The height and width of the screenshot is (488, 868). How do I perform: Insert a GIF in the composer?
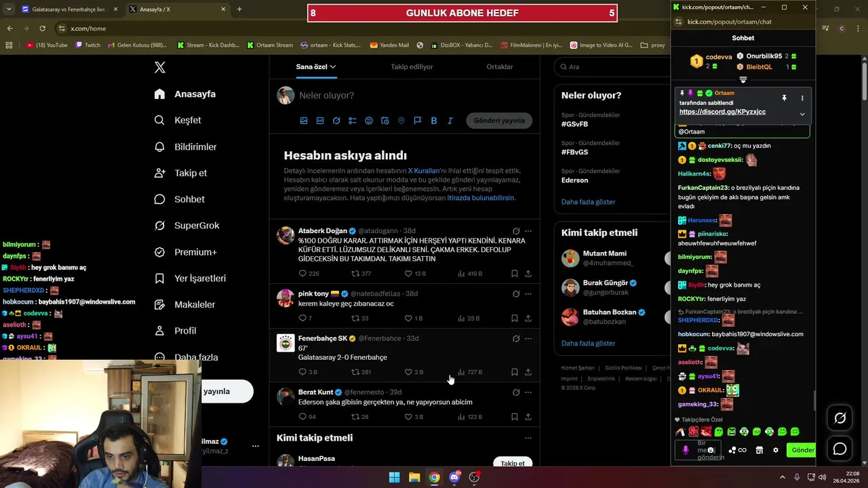pyautogui.click(x=320, y=121)
